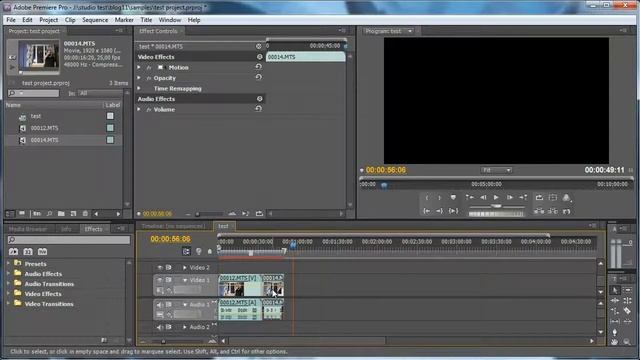
Task: Switch to the Info tab
Action: (66, 229)
